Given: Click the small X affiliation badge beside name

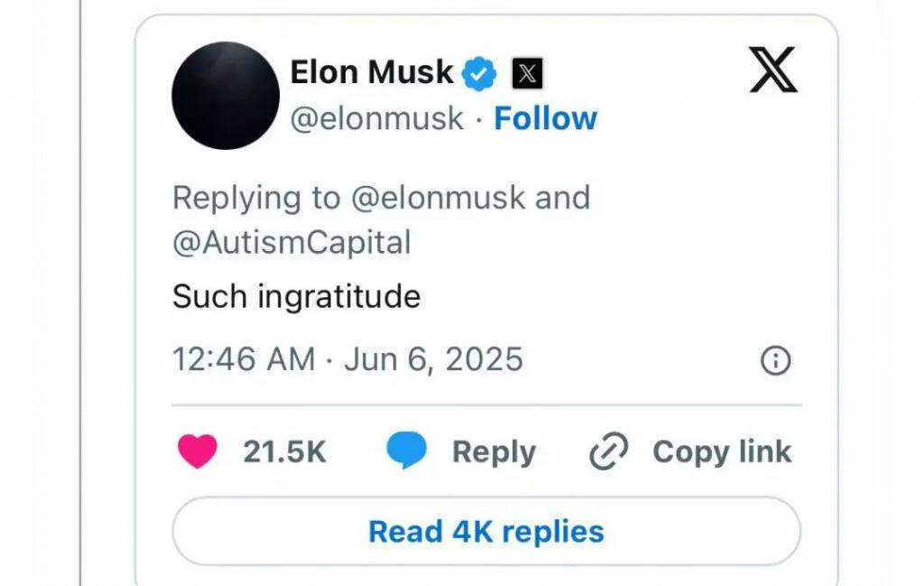Looking at the screenshot, I should click(528, 74).
